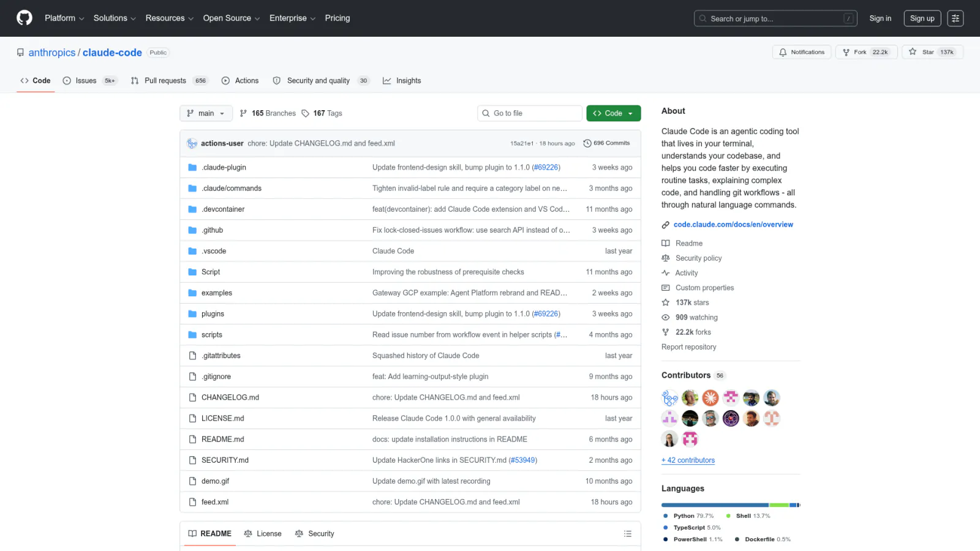Open the .claude-plugin folder icon

(192, 168)
